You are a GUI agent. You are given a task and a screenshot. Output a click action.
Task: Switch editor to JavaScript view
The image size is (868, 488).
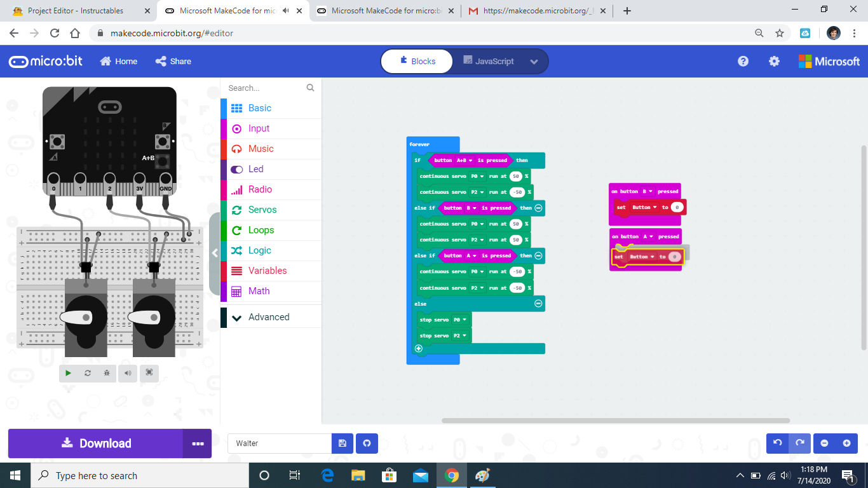click(x=488, y=62)
